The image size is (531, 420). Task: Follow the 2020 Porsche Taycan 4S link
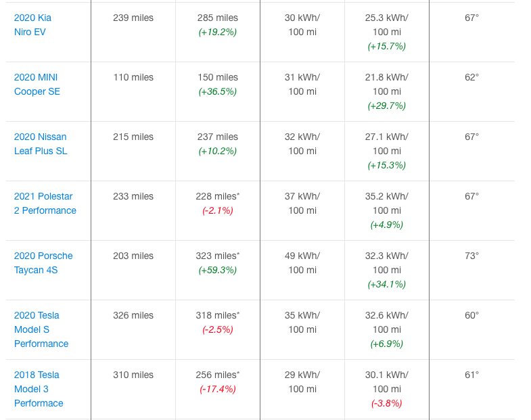(x=43, y=262)
